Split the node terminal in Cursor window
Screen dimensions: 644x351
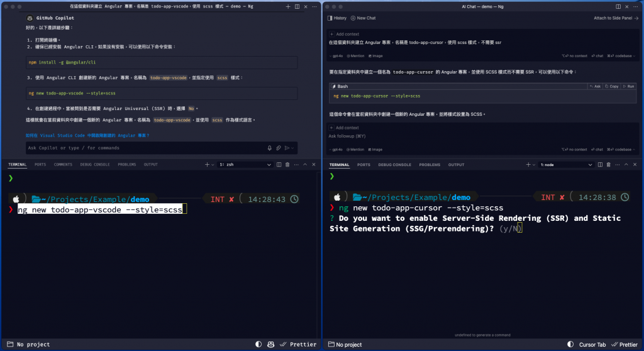[x=600, y=165]
